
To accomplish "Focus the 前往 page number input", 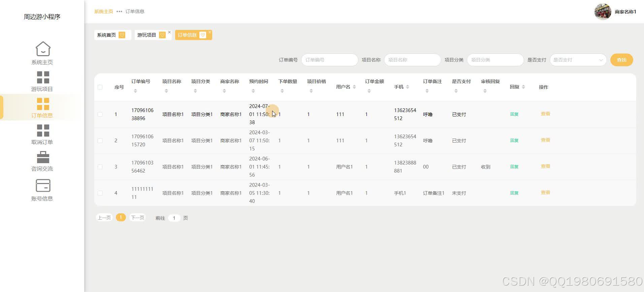I will (x=174, y=218).
